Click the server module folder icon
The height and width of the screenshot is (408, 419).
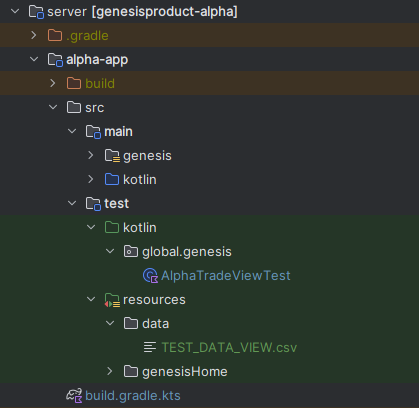click(36, 12)
